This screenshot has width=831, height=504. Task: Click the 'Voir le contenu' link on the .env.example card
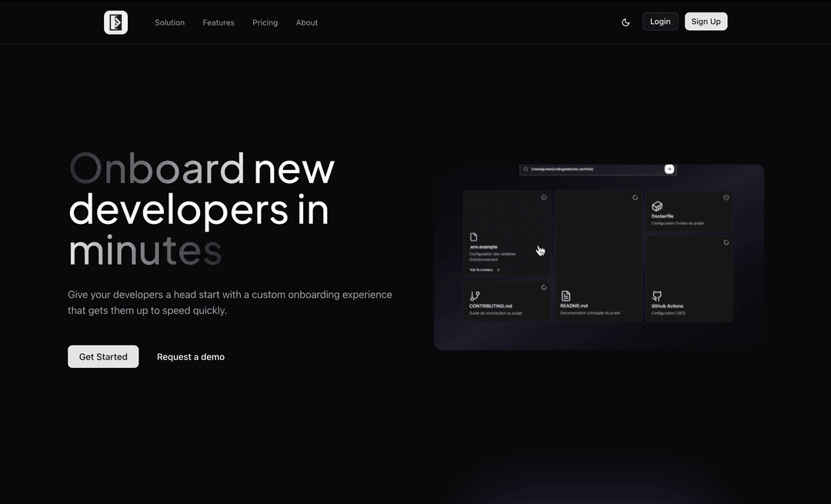[484, 270]
